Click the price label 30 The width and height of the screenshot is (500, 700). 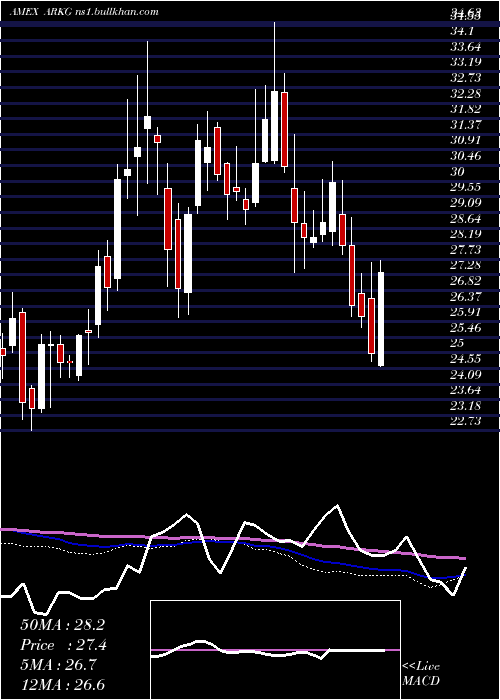click(458, 171)
